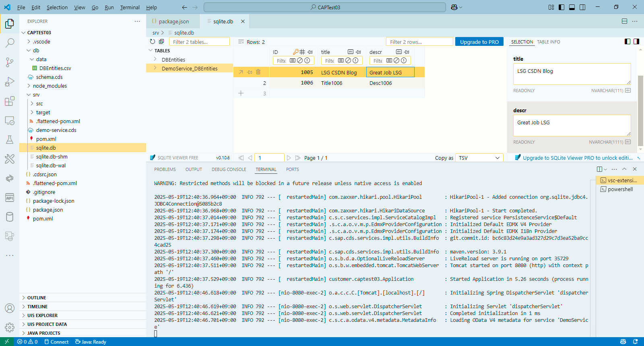Close the sqlite.db tab
The image size is (644, 346).
tap(243, 21)
